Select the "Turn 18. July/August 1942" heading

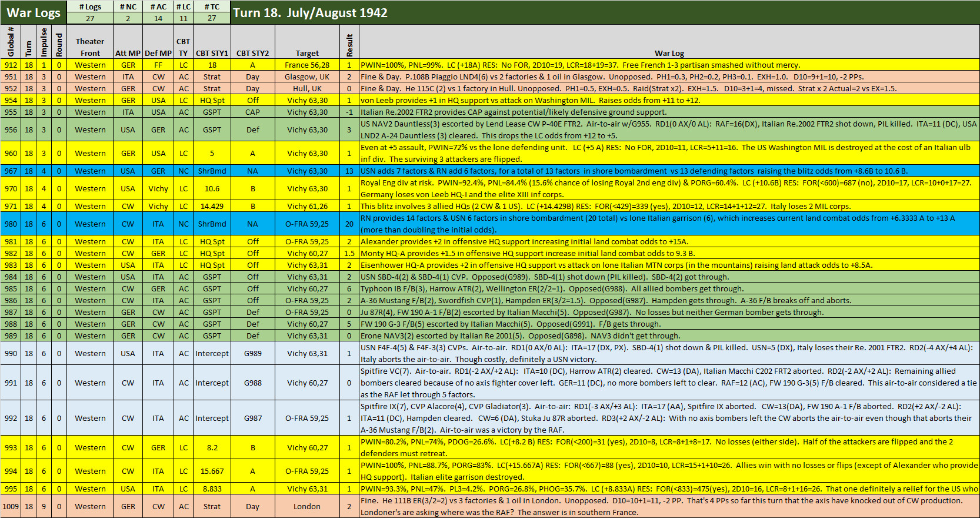coord(310,12)
